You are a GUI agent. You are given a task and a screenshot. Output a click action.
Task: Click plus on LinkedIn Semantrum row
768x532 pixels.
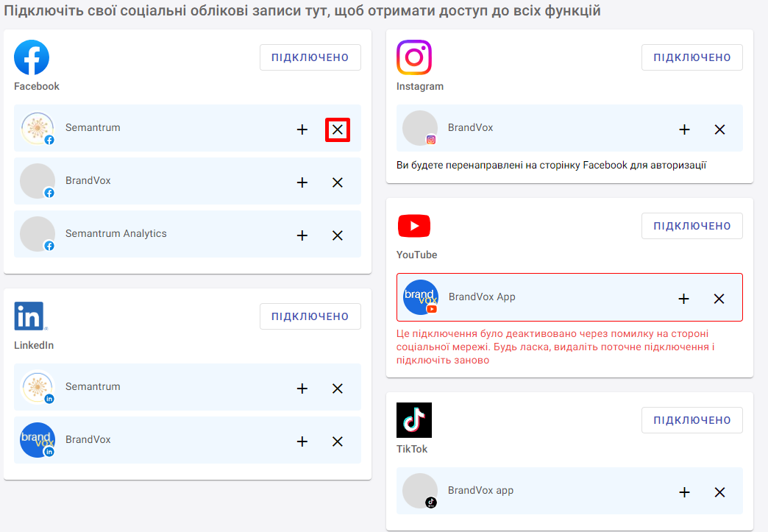(x=302, y=389)
